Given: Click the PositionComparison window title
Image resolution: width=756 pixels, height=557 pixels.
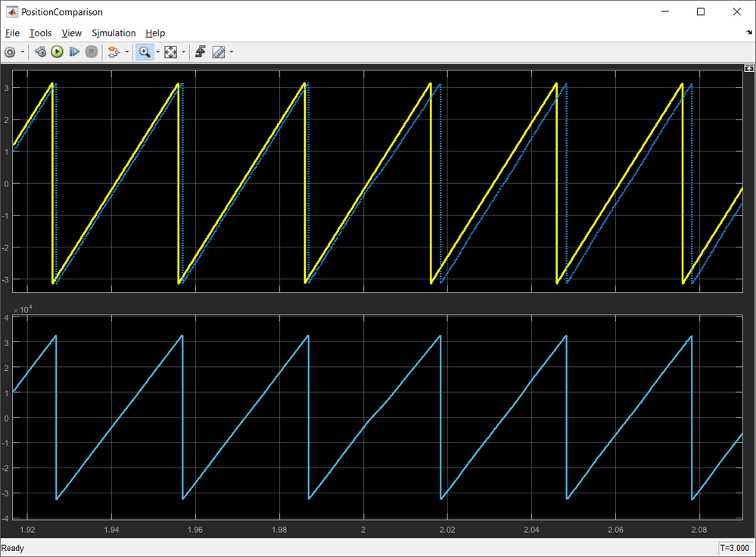Looking at the screenshot, I should (62, 12).
